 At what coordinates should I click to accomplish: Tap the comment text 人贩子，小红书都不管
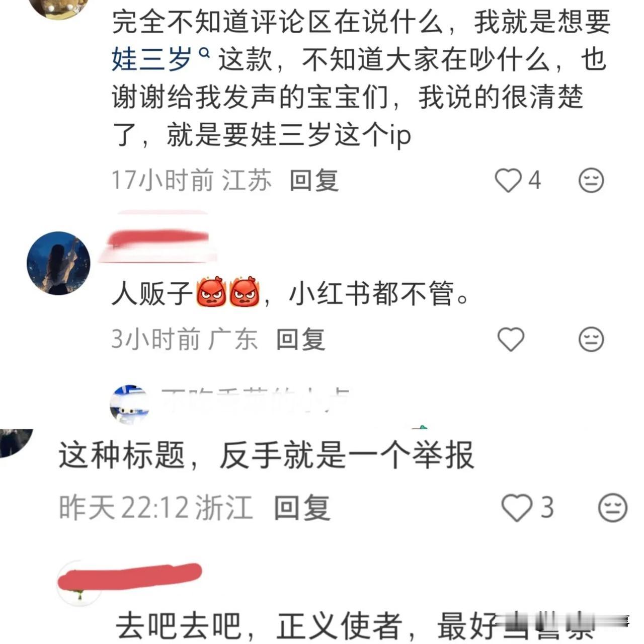[x=290, y=294]
